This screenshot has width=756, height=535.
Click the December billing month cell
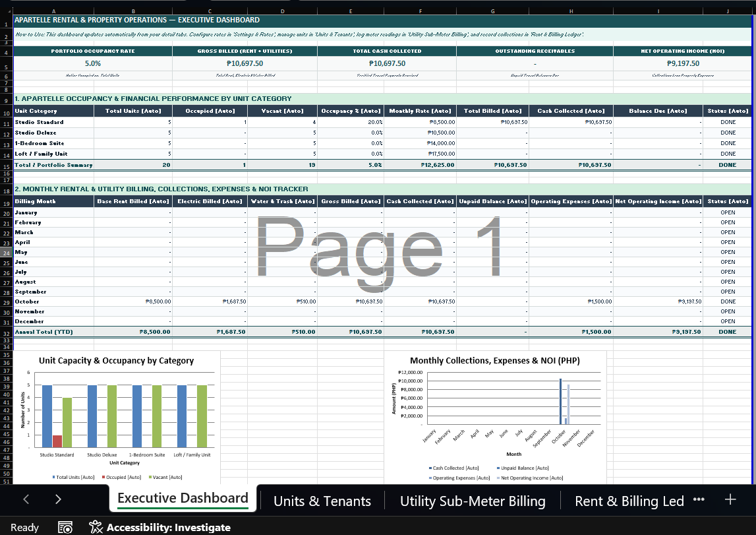click(53, 321)
